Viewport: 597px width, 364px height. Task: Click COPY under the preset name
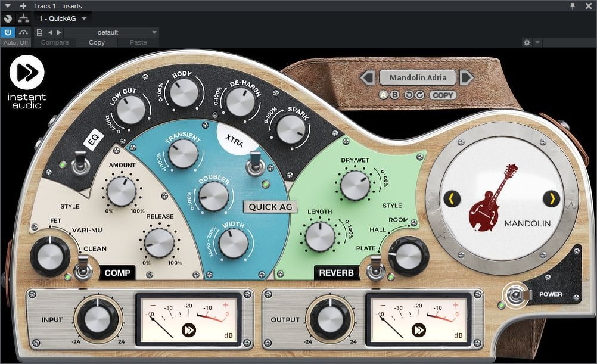point(443,95)
